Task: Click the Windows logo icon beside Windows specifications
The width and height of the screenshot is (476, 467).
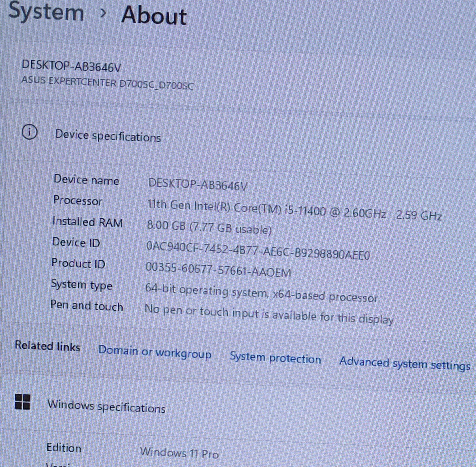Action: (x=23, y=402)
